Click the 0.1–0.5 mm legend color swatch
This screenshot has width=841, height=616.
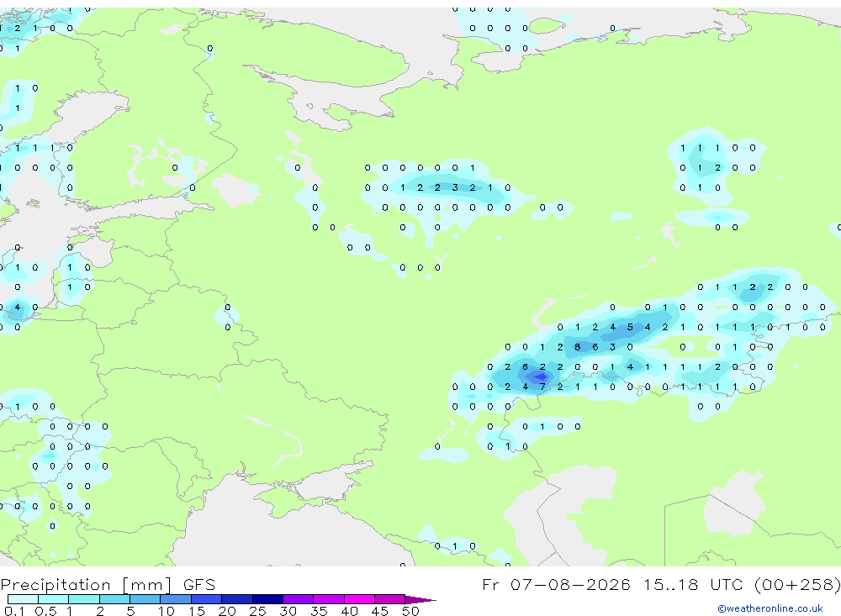pyautogui.click(x=23, y=599)
